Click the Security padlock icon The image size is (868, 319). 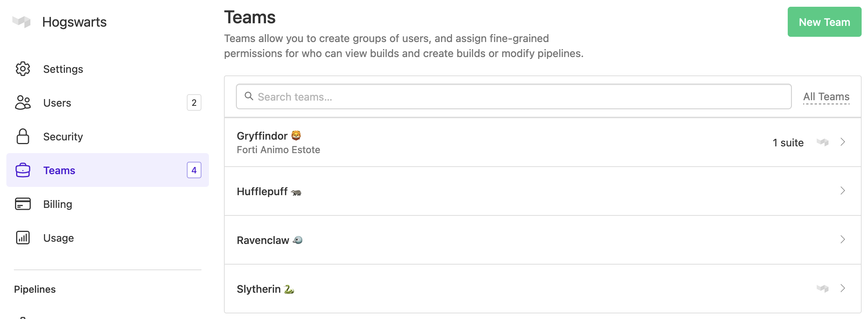(23, 136)
